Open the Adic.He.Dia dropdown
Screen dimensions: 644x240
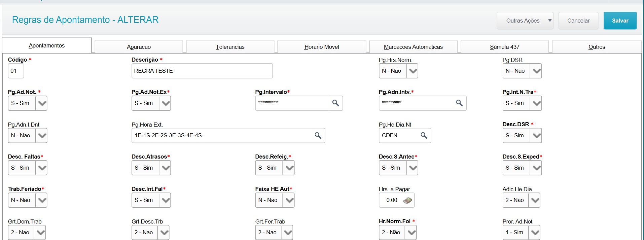pos(535,200)
